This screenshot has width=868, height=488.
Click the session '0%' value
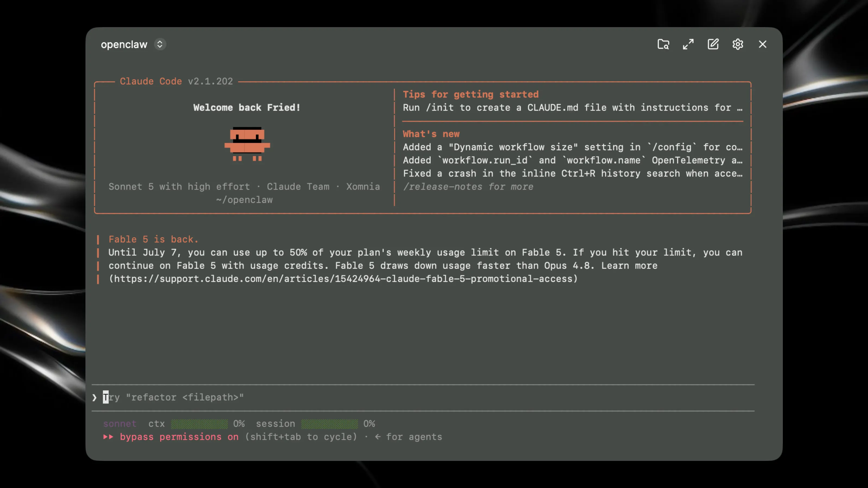coord(369,424)
